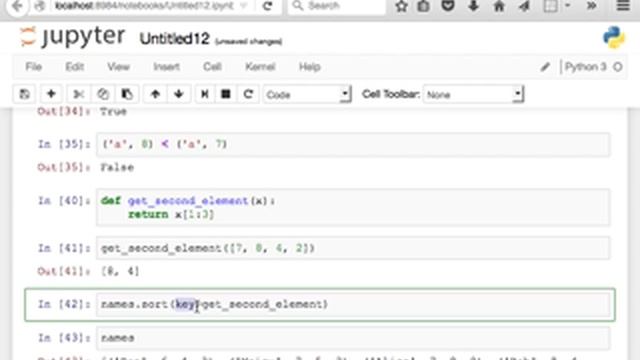This screenshot has height=360, width=640.
Task: Click the Python 3 kernel name
Action: (586, 67)
